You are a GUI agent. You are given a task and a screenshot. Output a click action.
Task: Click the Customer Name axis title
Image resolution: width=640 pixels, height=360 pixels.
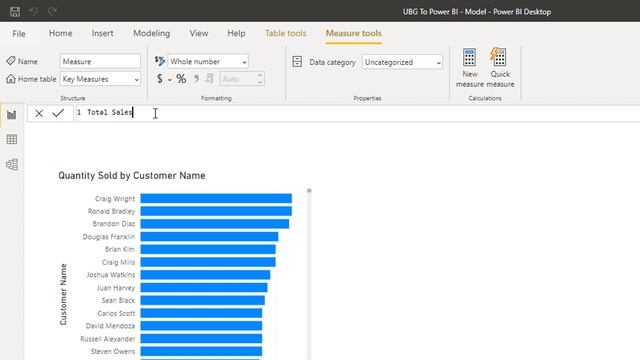pos(63,294)
